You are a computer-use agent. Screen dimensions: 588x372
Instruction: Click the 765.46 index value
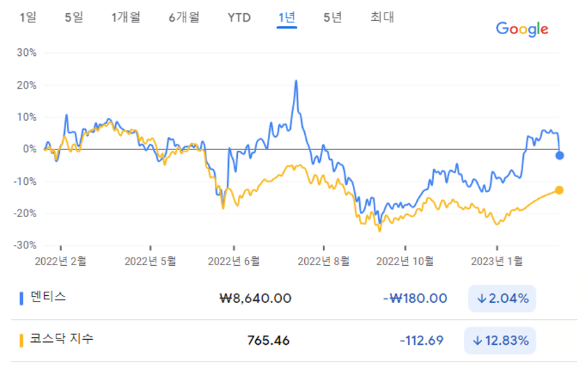click(269, 341)
